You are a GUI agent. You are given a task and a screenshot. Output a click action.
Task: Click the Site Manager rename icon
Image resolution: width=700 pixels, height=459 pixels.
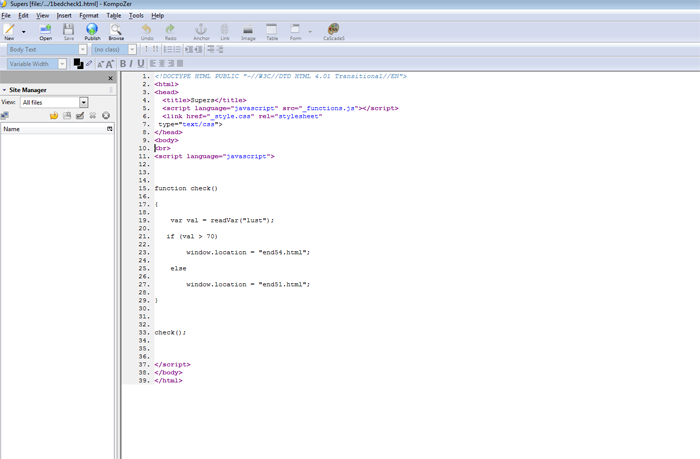pos(80,116)
